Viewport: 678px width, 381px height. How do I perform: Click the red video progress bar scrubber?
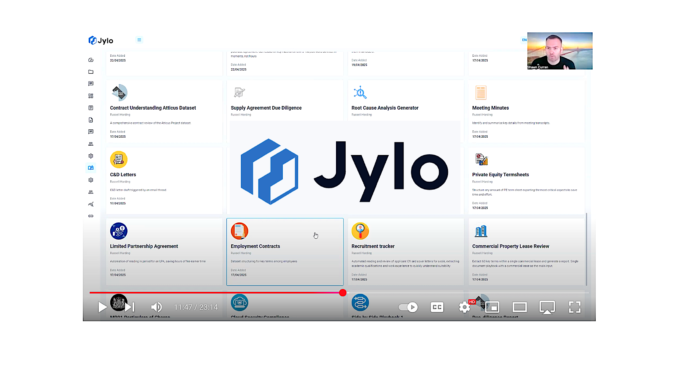pos(342,293)
